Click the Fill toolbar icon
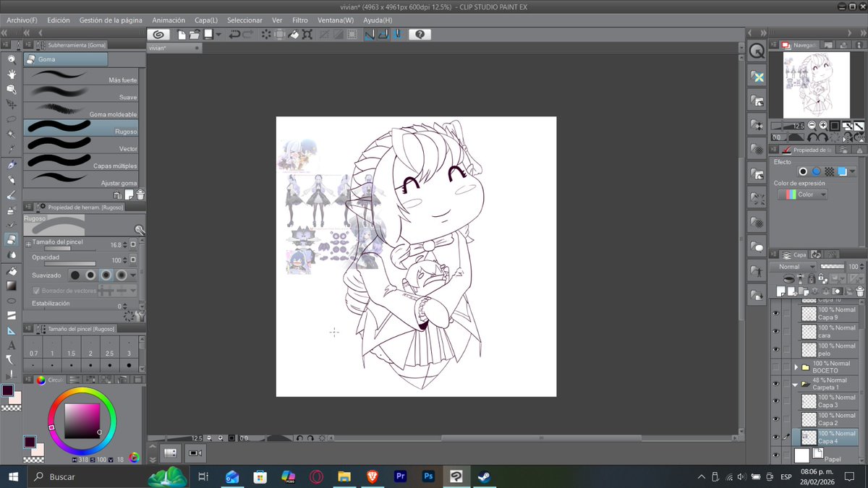 [294, 34]
